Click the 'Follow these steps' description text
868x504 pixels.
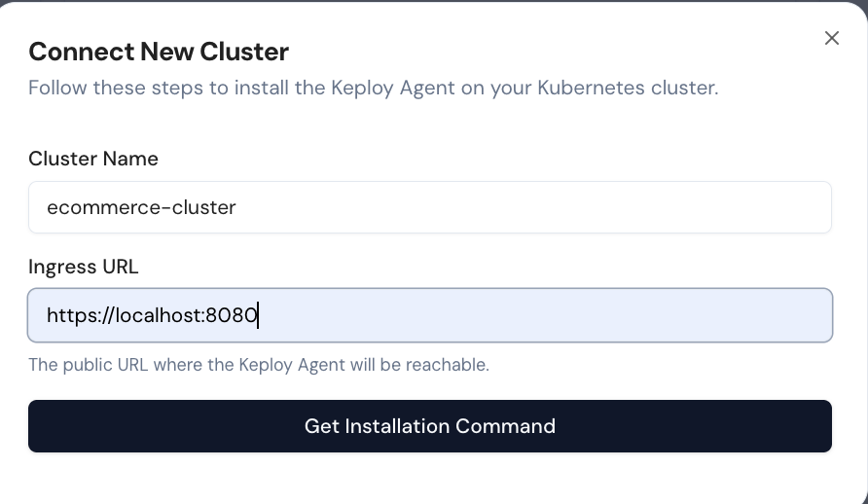click(x=373, y=88)
